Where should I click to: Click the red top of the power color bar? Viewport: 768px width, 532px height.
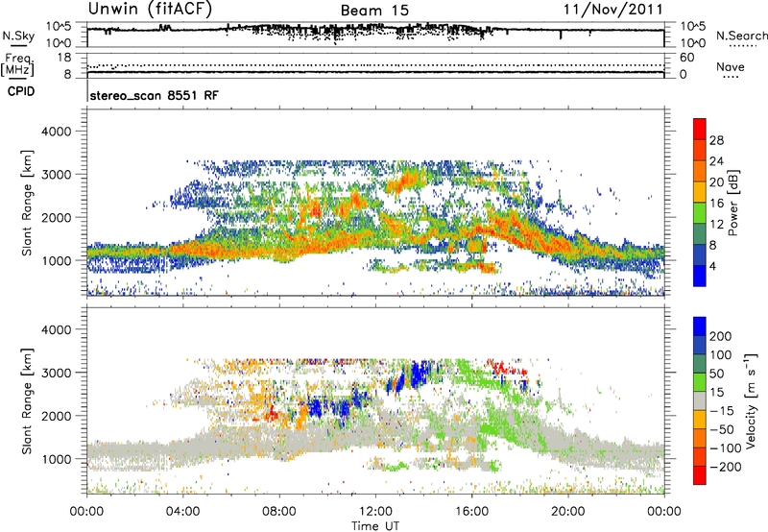[x=700, y=129]
